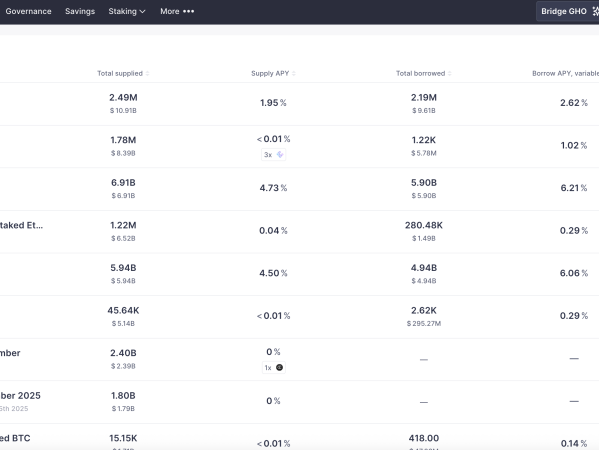
Task: Select the 1.02% borrow APY value
Action: [x=574, y=146]
